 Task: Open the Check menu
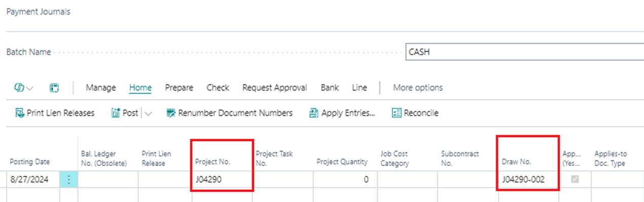coord(218,88)
